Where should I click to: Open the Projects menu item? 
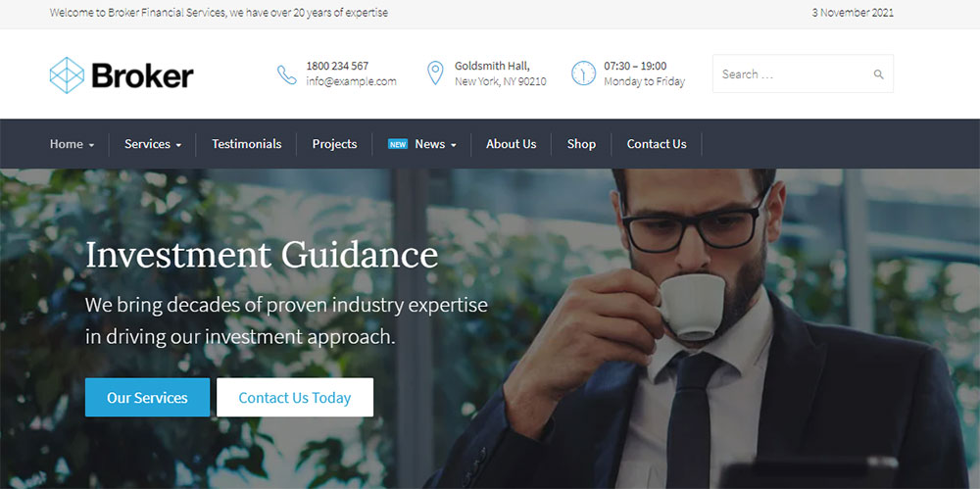coord(334,144)
